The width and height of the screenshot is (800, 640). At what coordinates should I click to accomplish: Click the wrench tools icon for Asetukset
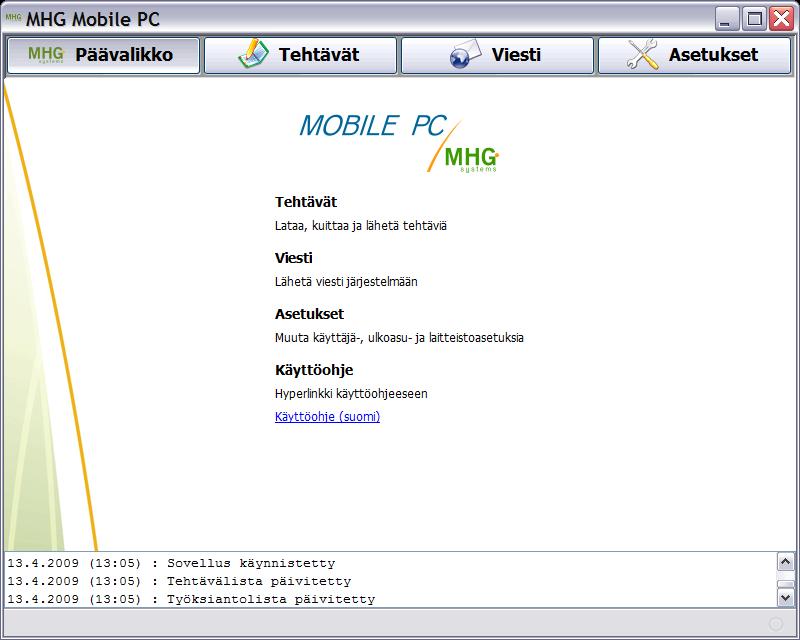click(x=642, y=54)
